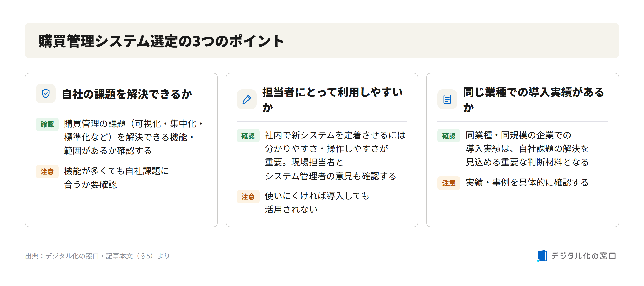Click the document icon in the third card
The height and width of the screenshot is (286, 644).
447,99
